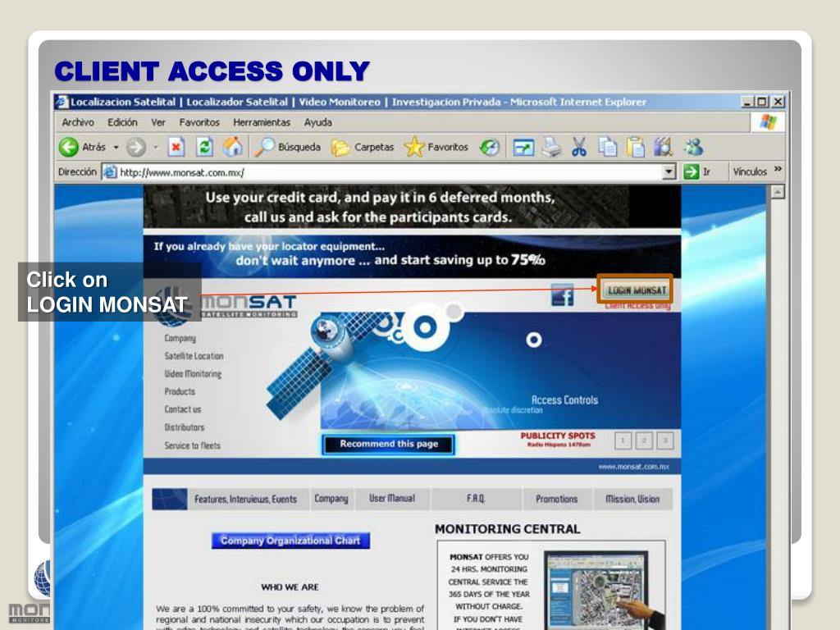Image resolution: width=840 pixels, height=630 pixels.
Task: Open the Forward history dropdown arrow
Action: point(156,147)
